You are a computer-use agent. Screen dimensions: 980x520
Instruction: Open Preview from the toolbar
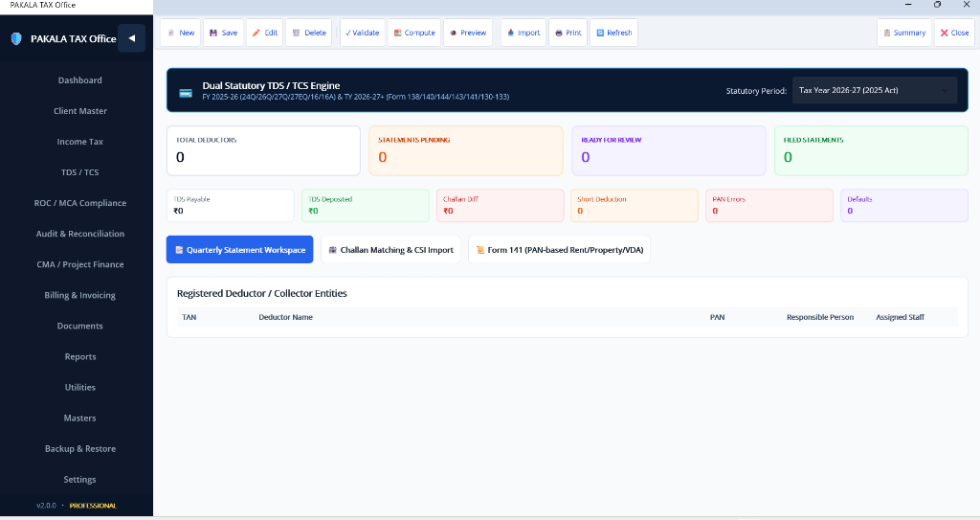(468, 33)
